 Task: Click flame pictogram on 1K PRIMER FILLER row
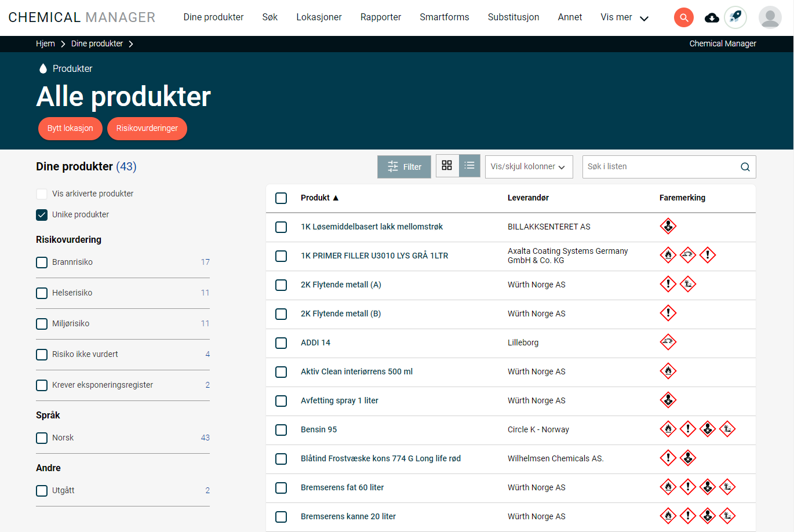668,255
